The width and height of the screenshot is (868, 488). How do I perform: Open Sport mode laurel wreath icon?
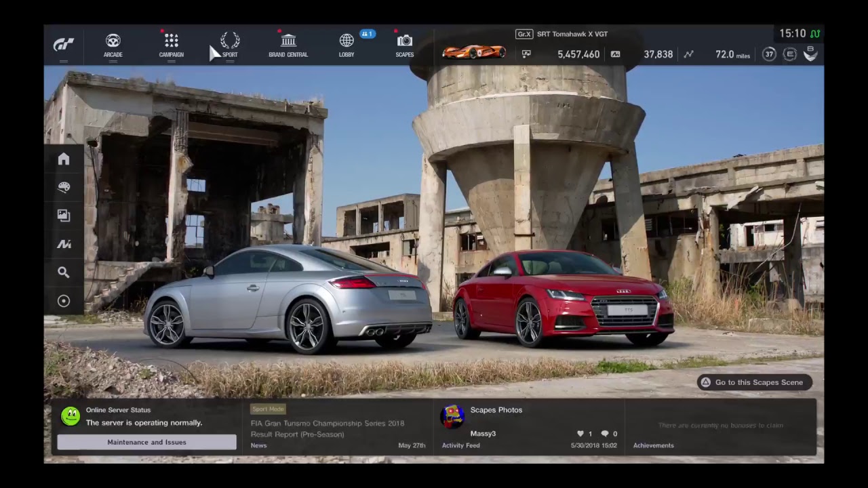coord(230,41)
